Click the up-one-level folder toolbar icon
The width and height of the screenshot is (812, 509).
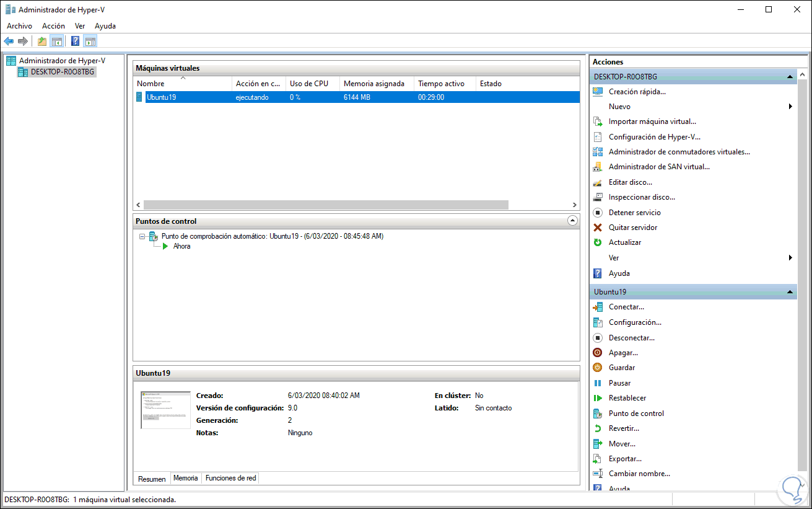[x=42, y=42]
